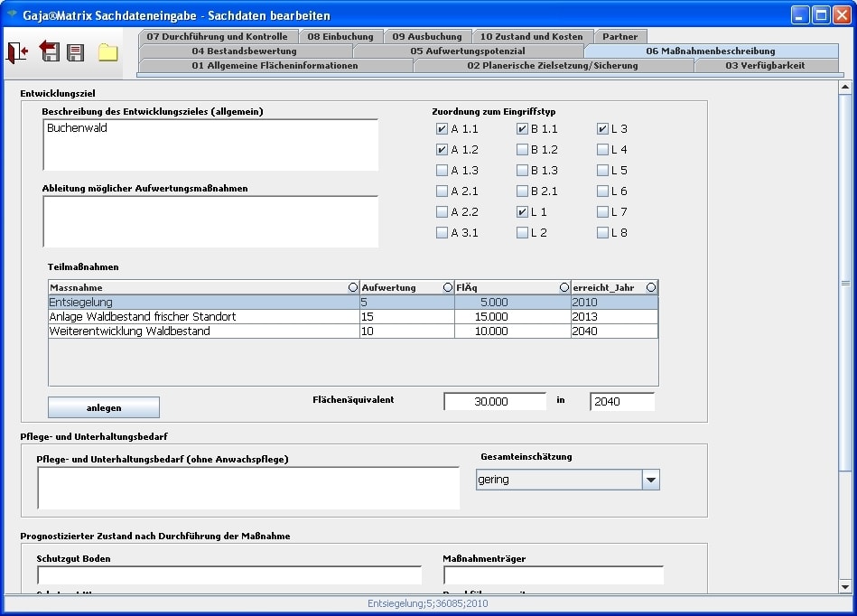Image resolution: width=857 pixels, height=616 pixels.
Task: Click the exit door icon
Action: 17,52
